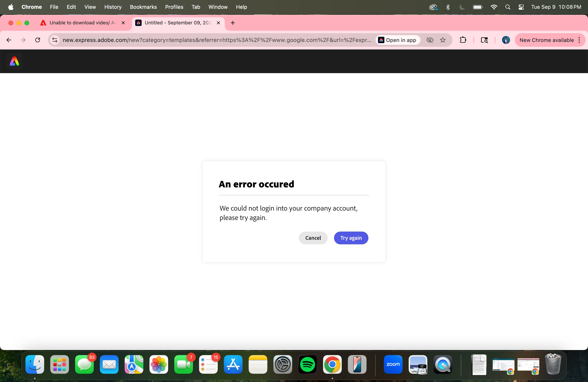Click the Adobe Express logo icon
This screenshot has width=588, height=382.
pos(14,61)
